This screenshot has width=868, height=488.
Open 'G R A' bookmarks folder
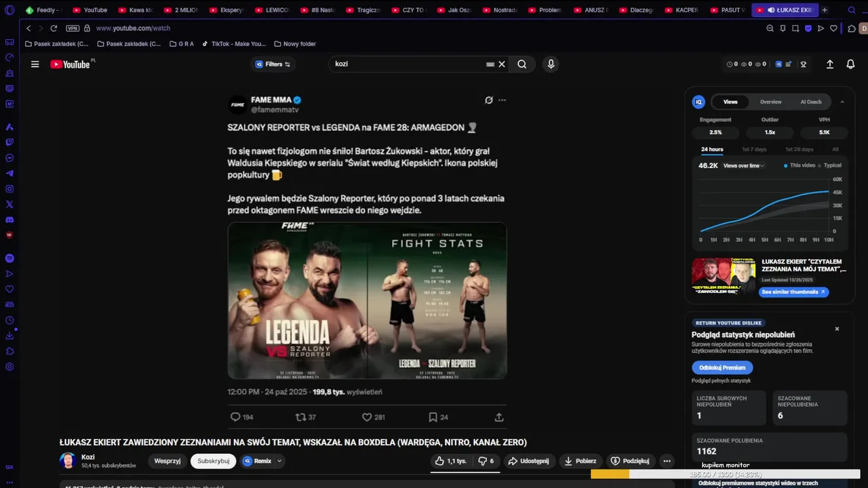click(182, 44)
